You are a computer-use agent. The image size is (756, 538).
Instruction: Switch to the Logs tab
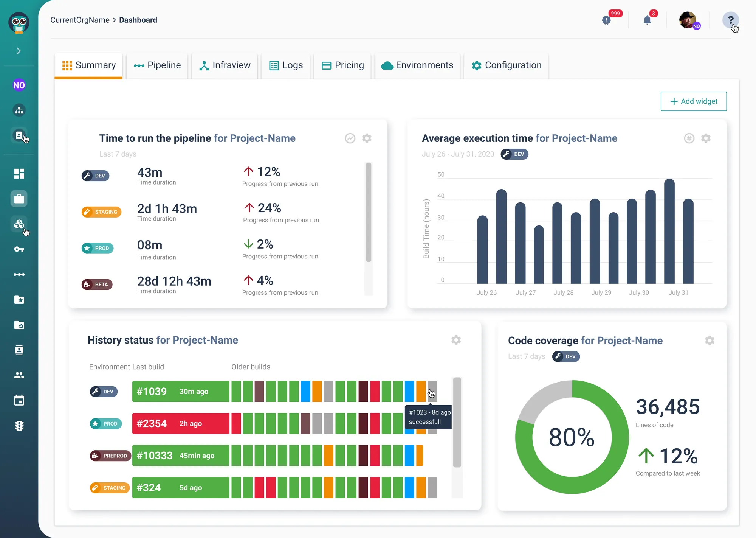pos(286,65)
